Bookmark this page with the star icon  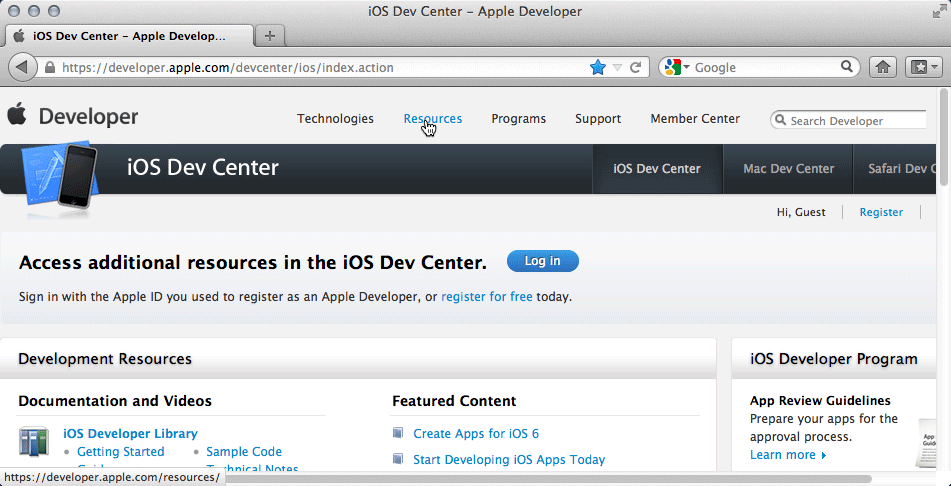[x=598, y=67]
